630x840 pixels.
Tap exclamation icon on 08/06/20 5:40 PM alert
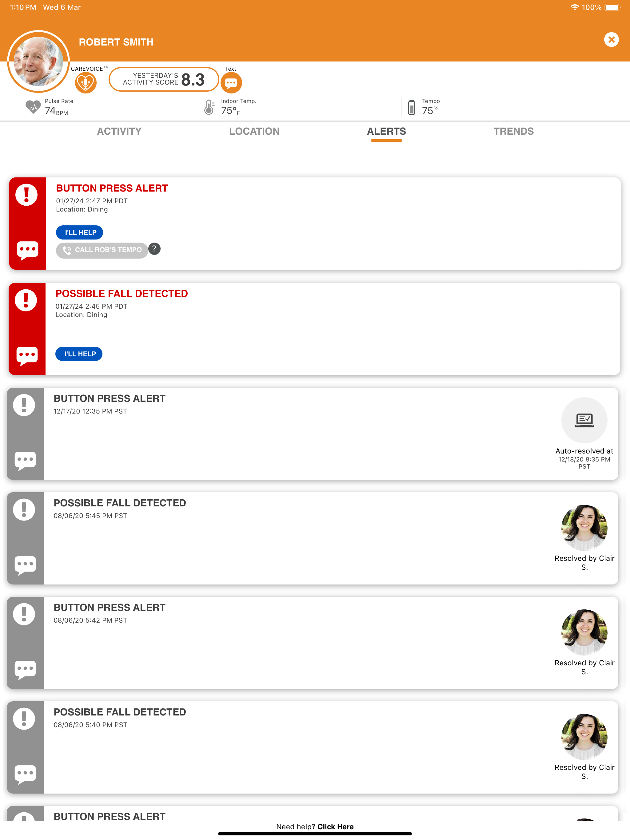tap(24, 719)
